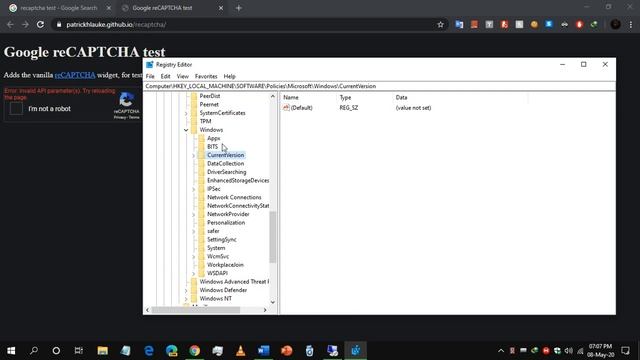Viewport: 640px width, 360px height.
Task: Open the Favorites menu in Registry Editor
Action: point(206,76)
